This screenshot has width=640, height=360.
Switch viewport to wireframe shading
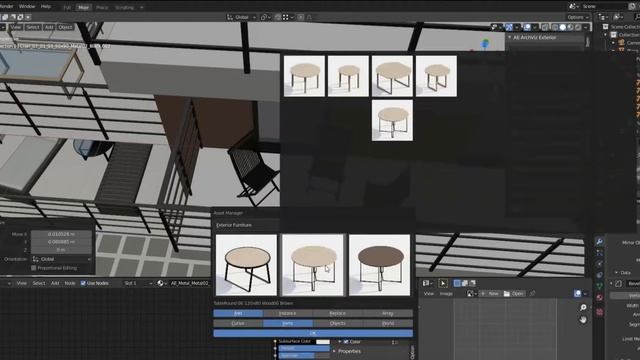coord(555,27)
